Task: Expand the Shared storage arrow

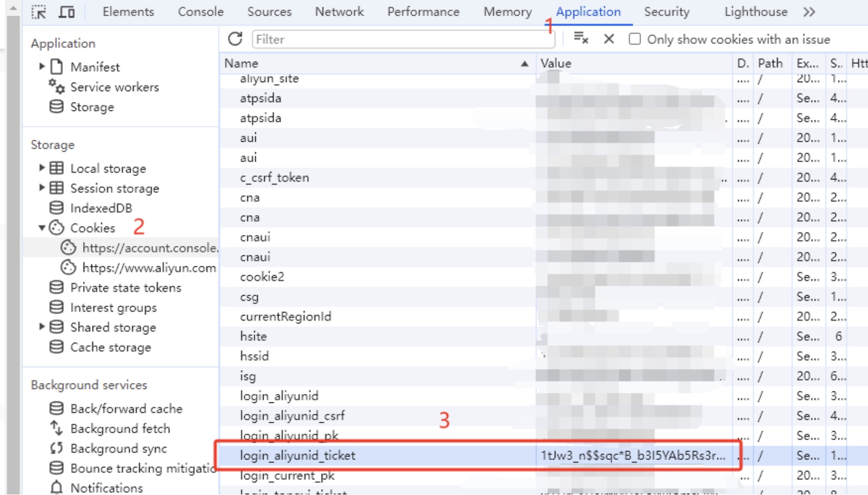Action: pos(42,327)
